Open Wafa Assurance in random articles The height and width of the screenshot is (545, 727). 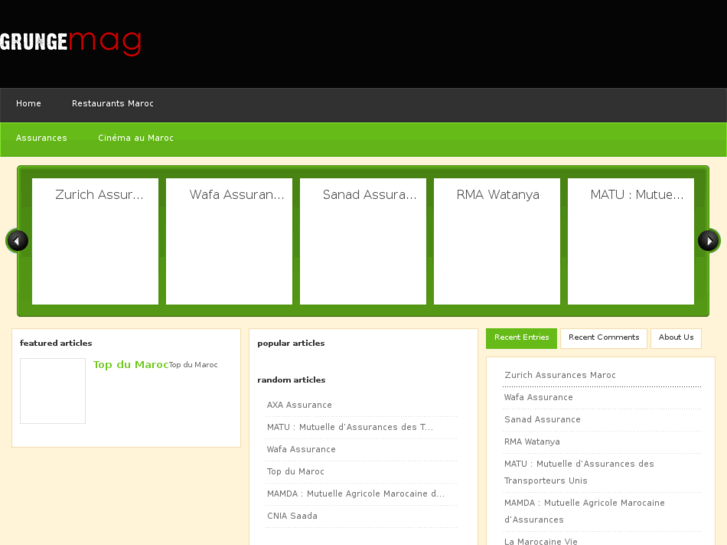tap(301, 449)
